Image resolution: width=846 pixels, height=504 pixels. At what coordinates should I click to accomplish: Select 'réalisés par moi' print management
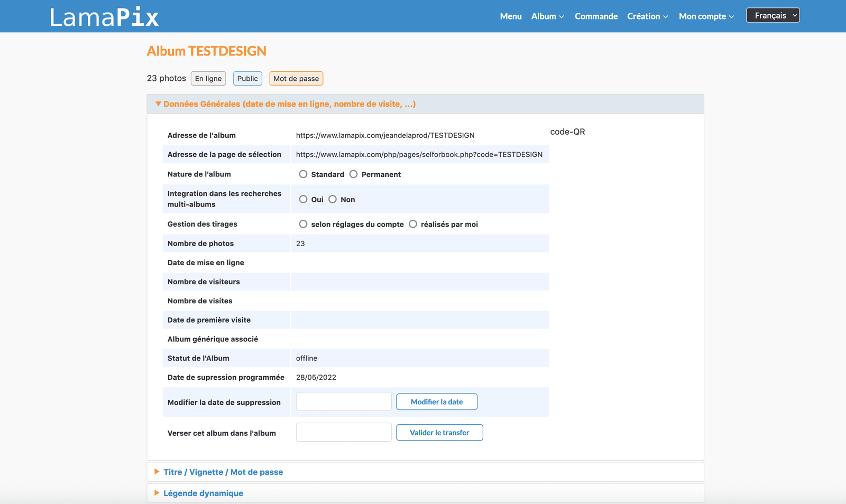pyautogui.click(x=413, y=224)
